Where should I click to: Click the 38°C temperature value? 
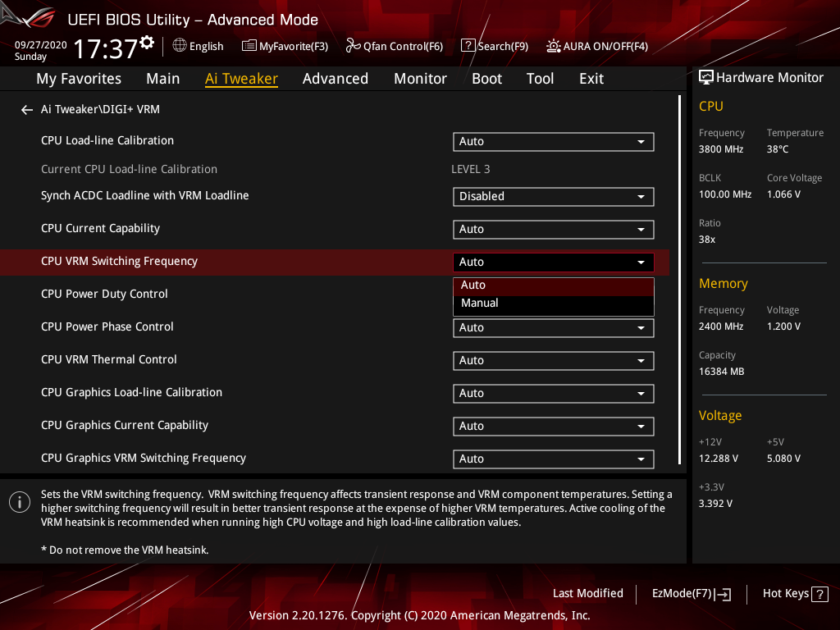(x=778, y=149)
